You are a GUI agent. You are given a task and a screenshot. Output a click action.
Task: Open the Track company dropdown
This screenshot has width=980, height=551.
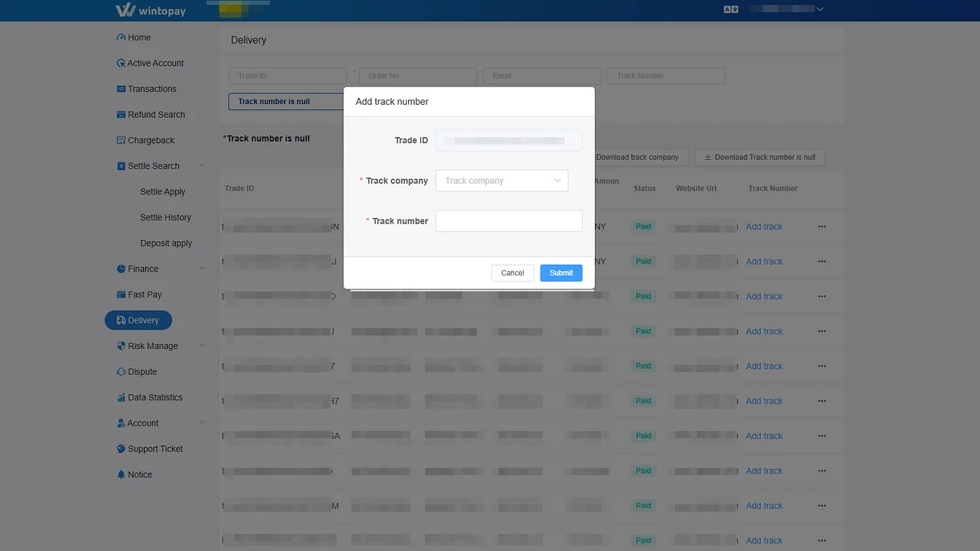(501, 181)
